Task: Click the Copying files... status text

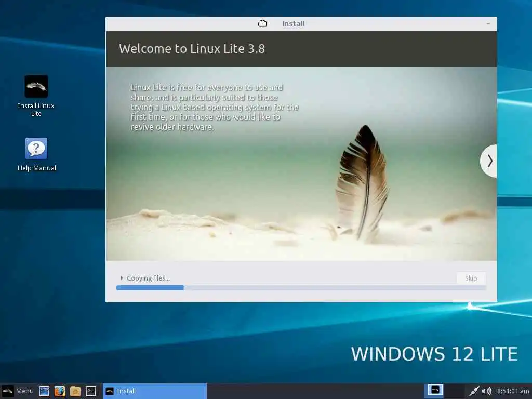Action: coord(148,278)
